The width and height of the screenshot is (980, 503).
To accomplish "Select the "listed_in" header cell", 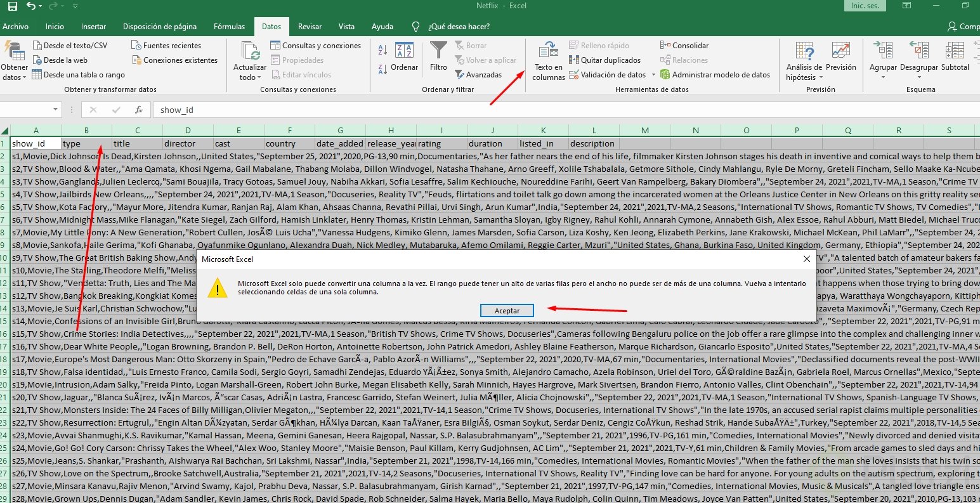I will 544,143.
